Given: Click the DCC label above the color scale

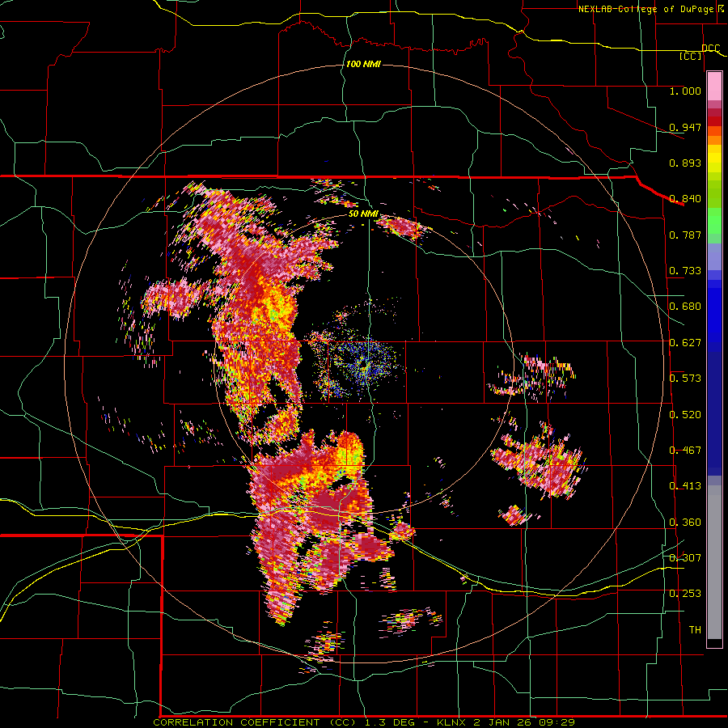Looking at the screenshot, I should coord(710,49).
